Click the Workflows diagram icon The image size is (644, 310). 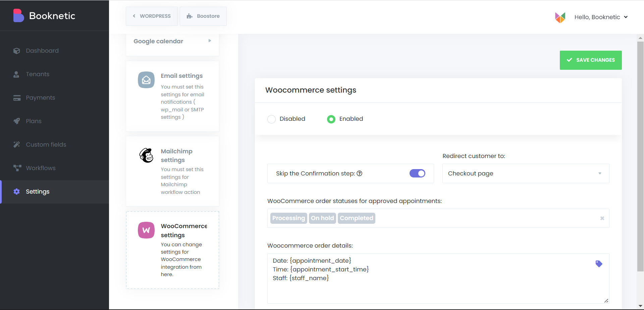click(17, 168)
